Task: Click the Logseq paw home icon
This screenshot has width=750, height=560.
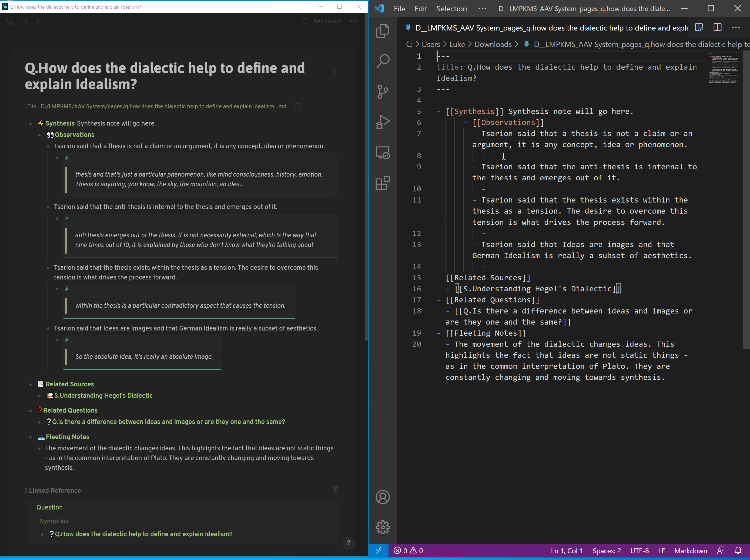Action: point(10,21)
